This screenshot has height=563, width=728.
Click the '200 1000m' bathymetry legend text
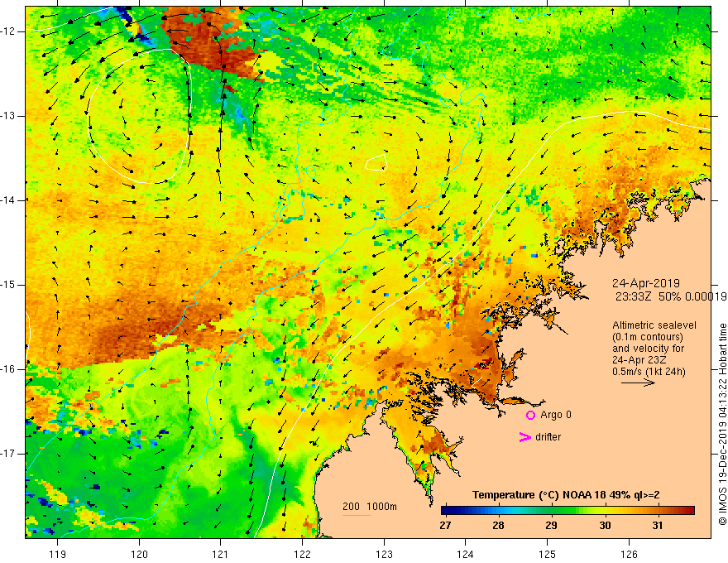[370, 507]
